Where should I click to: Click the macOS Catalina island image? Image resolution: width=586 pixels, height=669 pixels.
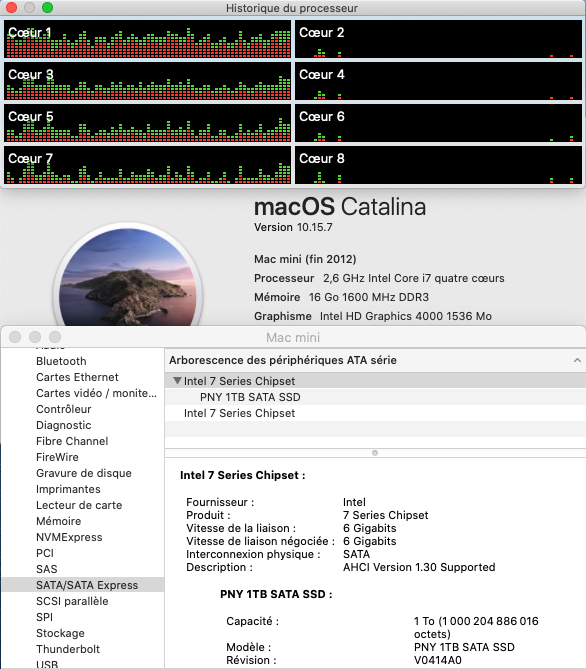(x=128, y=276)
